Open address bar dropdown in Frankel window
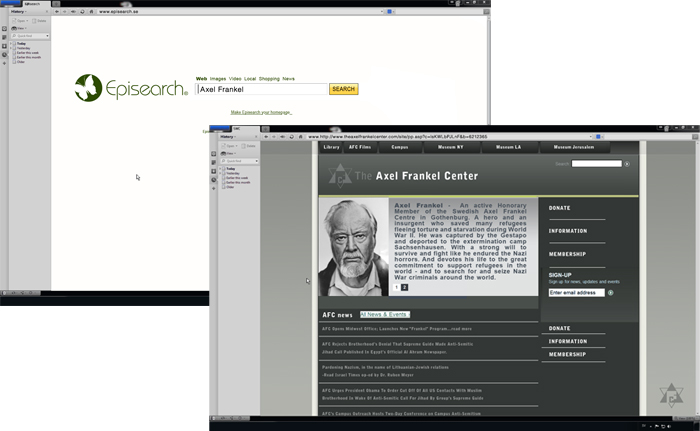The height and width of the screenshot is (431, 700). pos(591,137)
